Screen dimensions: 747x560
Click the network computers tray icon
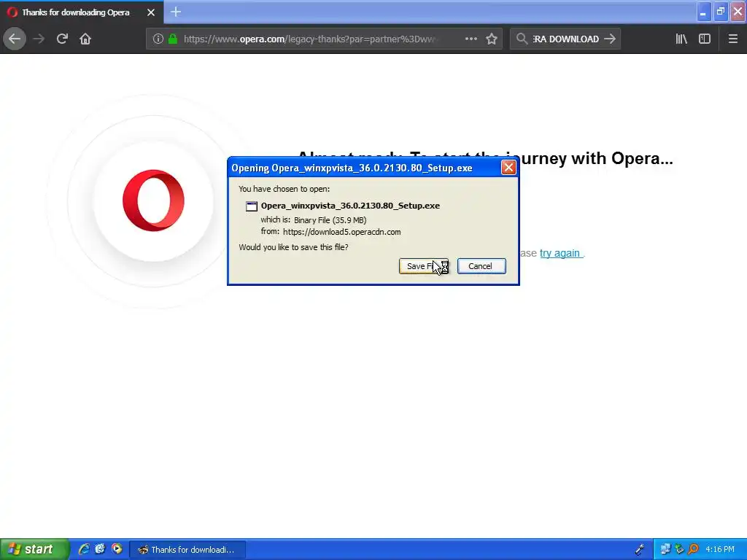click(x=665, y=550)
